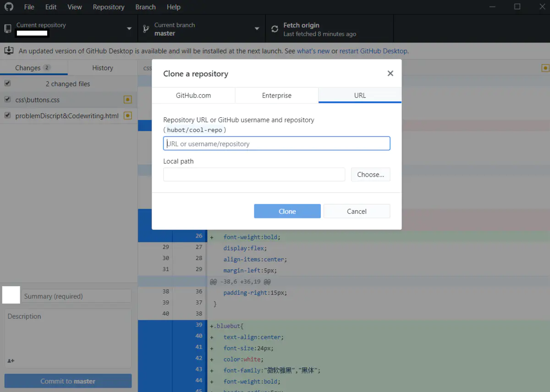
Task: Open the Edit menu
Action: click(51, 7)
